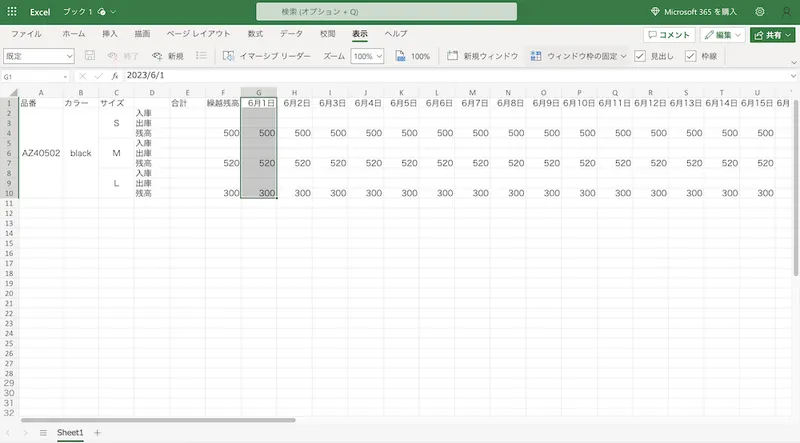The height and width of the screenshot is (443, 800).
Task: Toggle the headings (見出し) checkbox
Action: click(640, 56)
